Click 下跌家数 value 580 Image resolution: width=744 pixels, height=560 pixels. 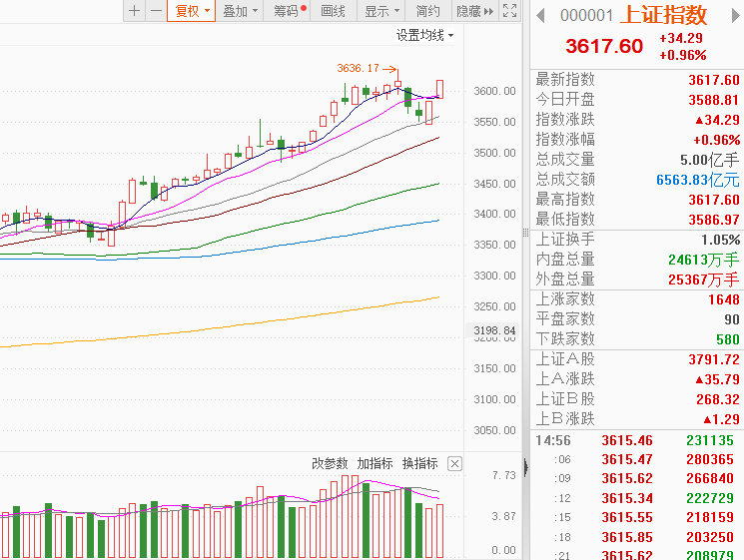[728, 339]
